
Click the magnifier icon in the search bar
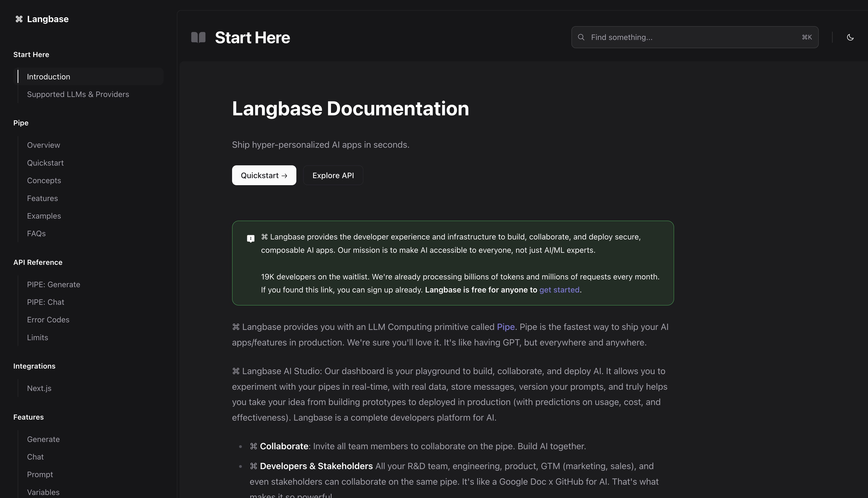point(581,37)
